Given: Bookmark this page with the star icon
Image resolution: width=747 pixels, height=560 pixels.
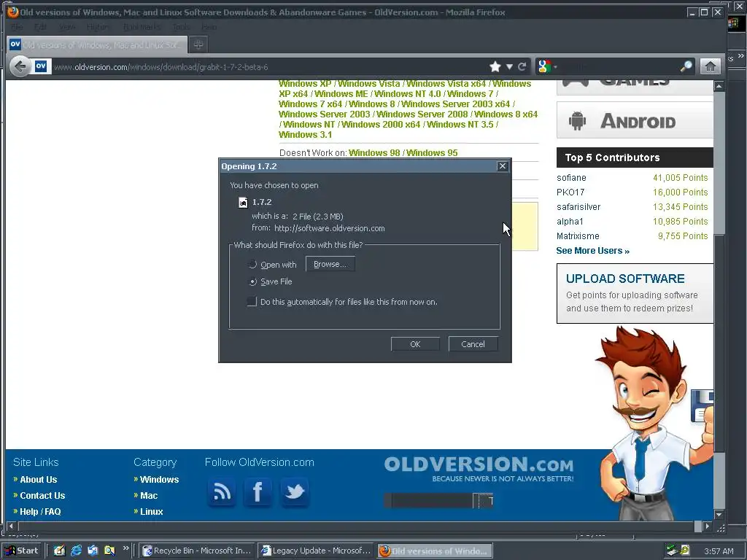Looking at the screenshot, I should tap(495, 66).
